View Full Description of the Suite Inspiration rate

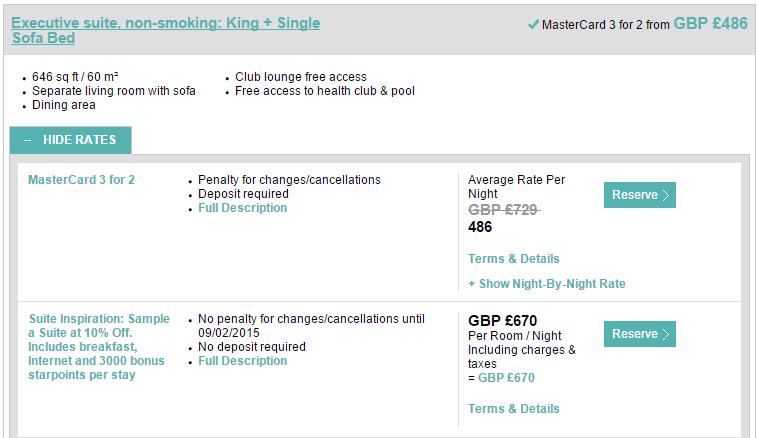242,361
